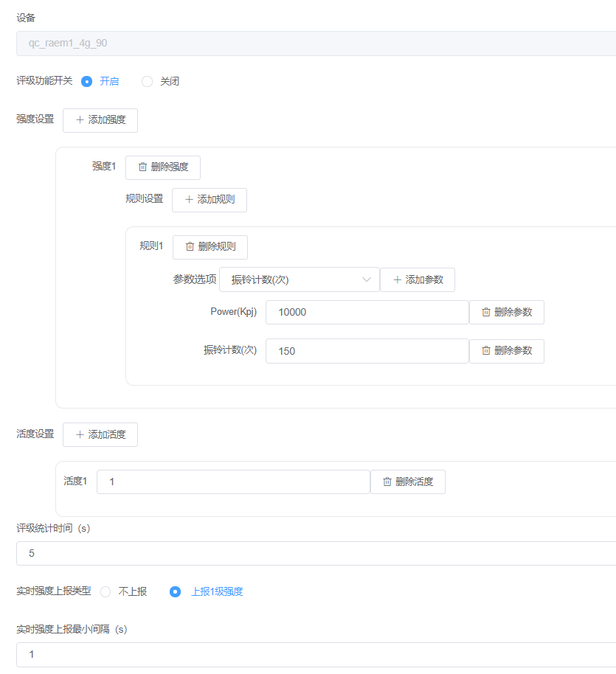This screenshot has width=616, height=674.
Task: Click the plus icon on 添加强度 button
Action: tap(80, 120)
